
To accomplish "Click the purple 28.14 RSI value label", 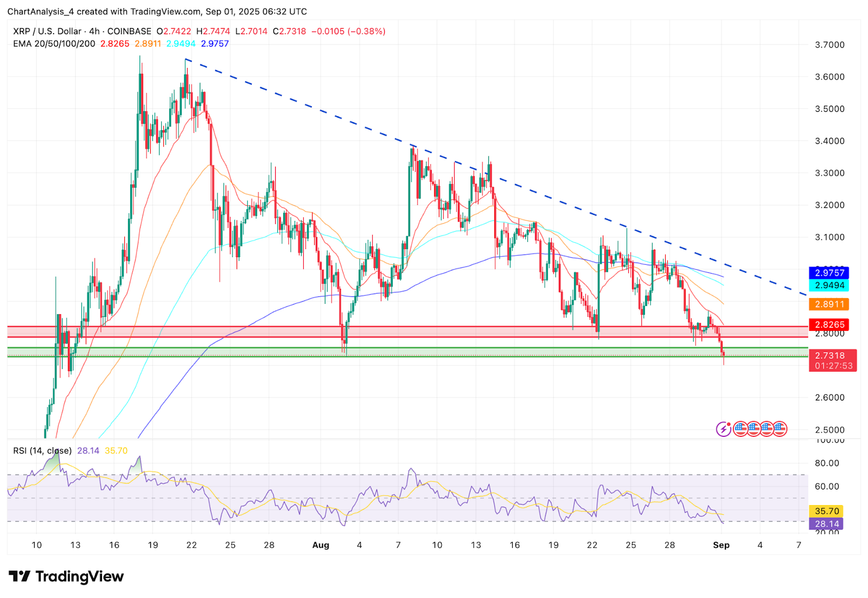I will [827, 524].
